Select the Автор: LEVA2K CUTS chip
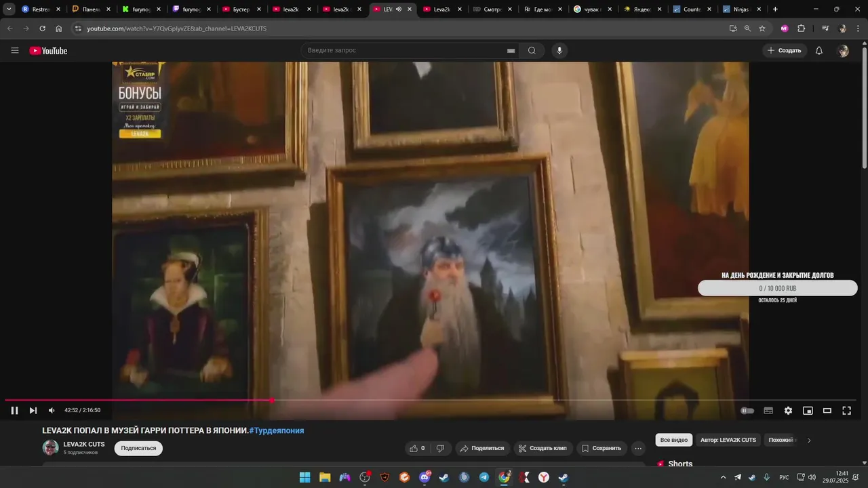This screenshot has height=488, width=868. click(728, 440)
